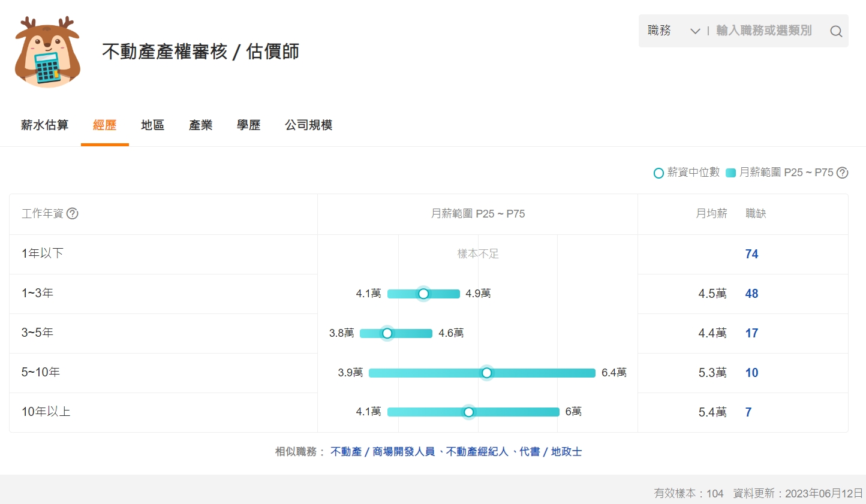Image resolution: width=866 pixels, height=504 pixels.
Task: Open the 工作年資 help question mark
Action: point(73,213)
